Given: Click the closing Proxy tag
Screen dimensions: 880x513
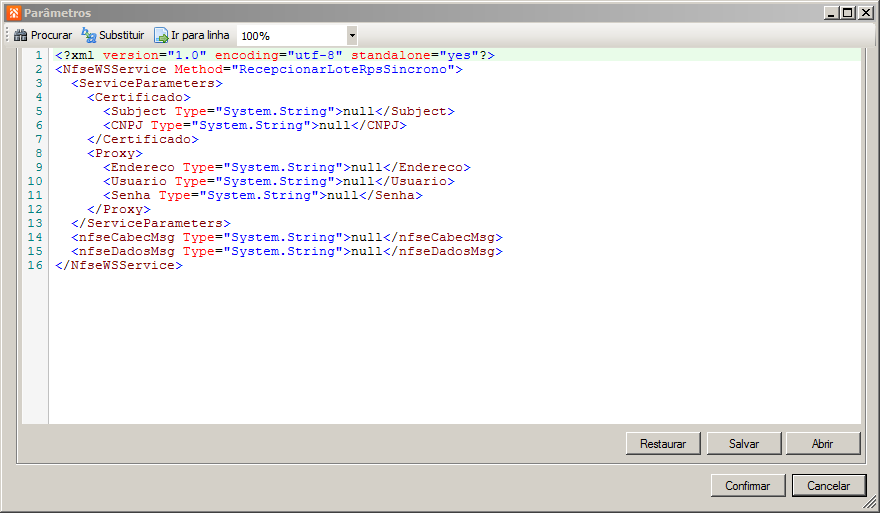Looking at the screenshot, I should (x=119, y=209).
